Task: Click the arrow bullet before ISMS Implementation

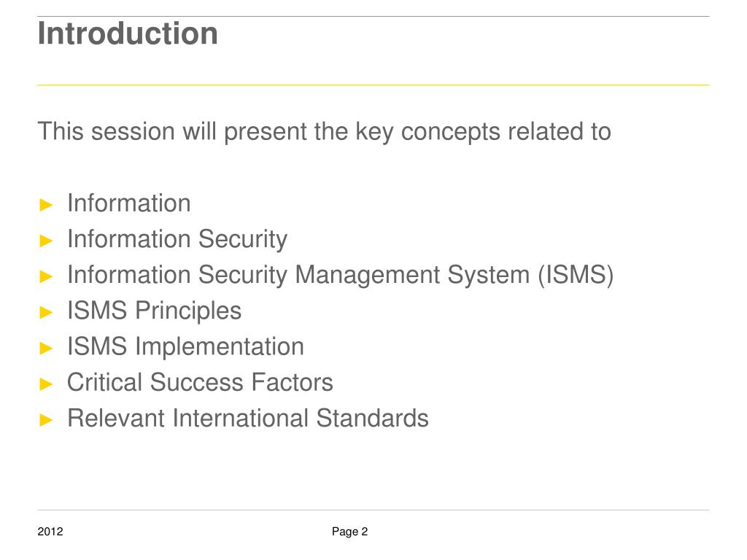Action: [x=46, y=348]
